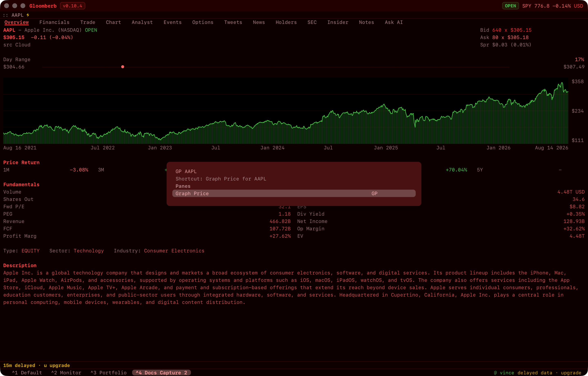Click the Shares Out row label
The height and width of the screenshot is (376, 588).
click(18, 199)
